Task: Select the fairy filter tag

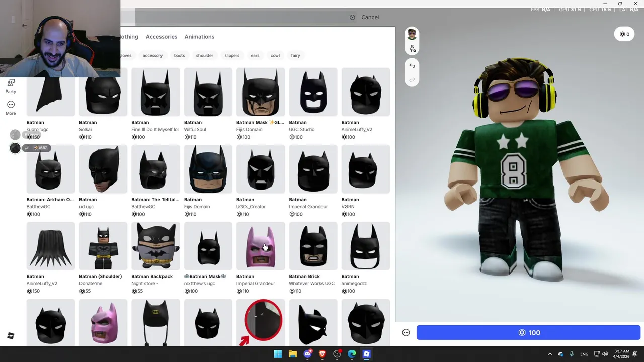Action: point(295,56)
